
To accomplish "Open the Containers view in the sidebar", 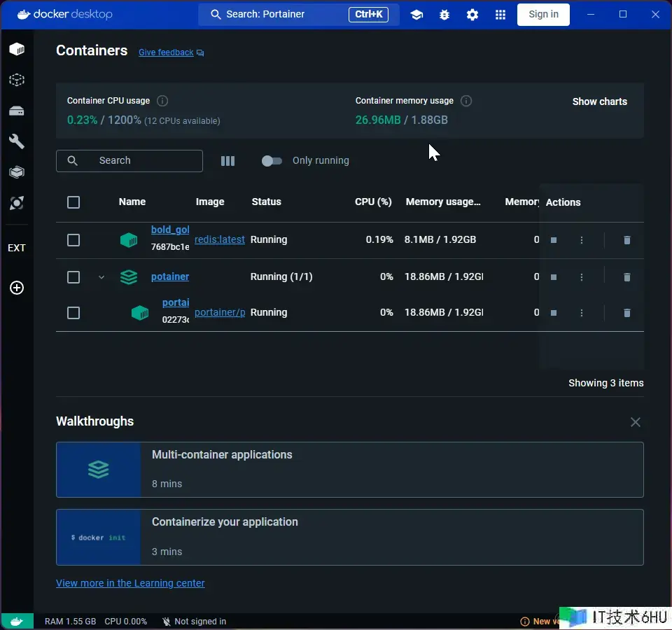I will [17, 49].
